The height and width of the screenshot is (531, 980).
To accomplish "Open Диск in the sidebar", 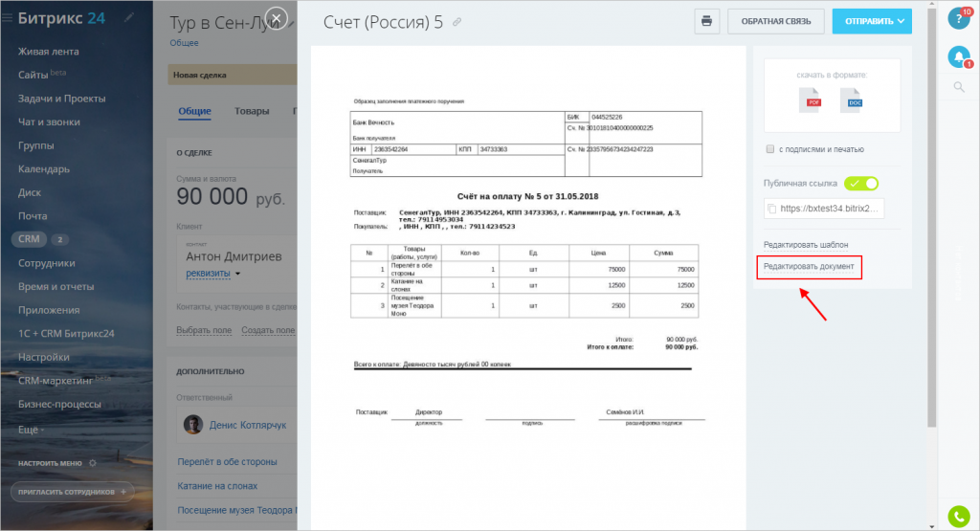I will (x=30, y=192).
